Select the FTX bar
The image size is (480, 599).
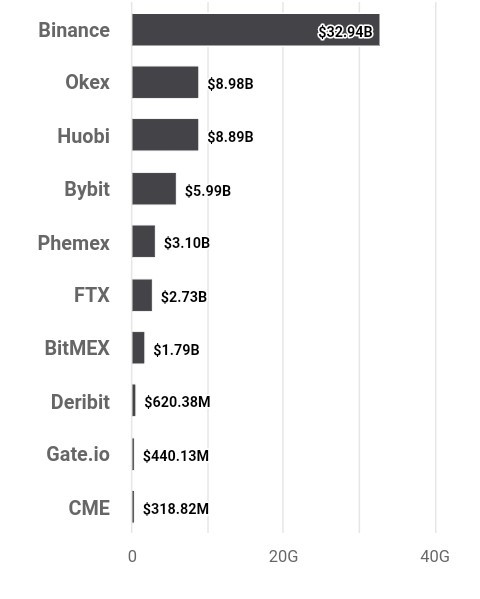click(142, 295)
